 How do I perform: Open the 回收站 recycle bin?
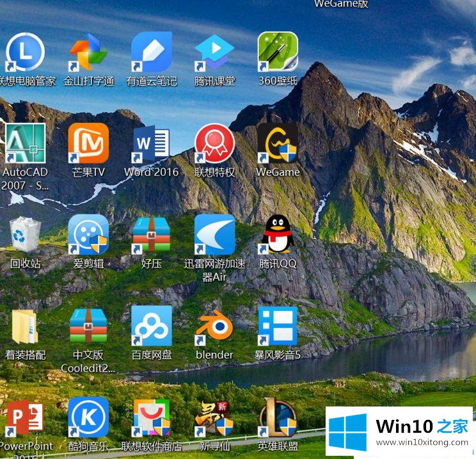tap(25, 234)
